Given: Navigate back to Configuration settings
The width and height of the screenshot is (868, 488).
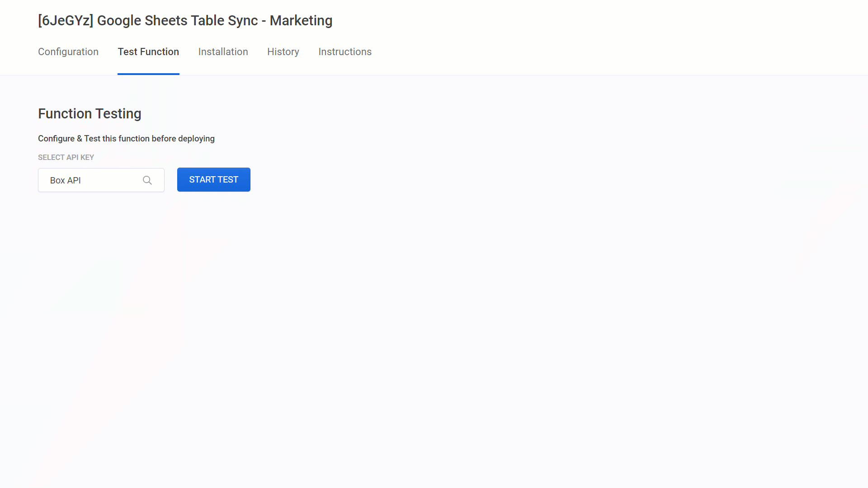Looking at the screenshot, I should 68,52.
